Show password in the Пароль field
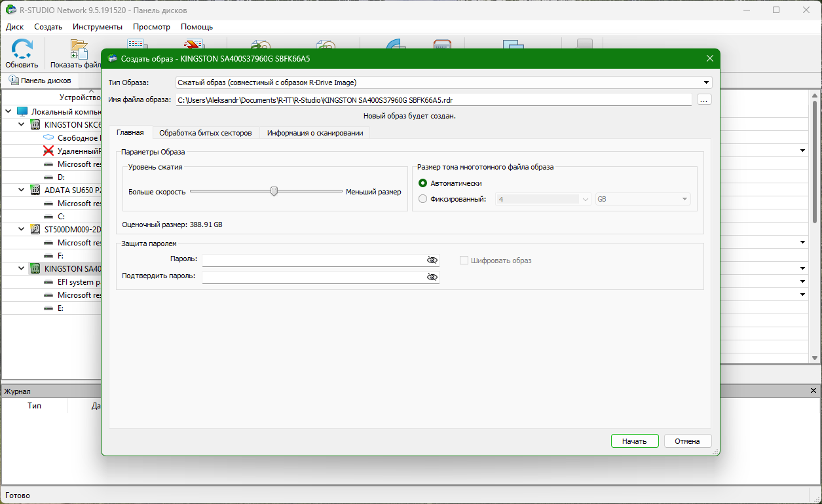Image resolution: width=822 pixels, height=504 pixels. [x=432, y=260]
